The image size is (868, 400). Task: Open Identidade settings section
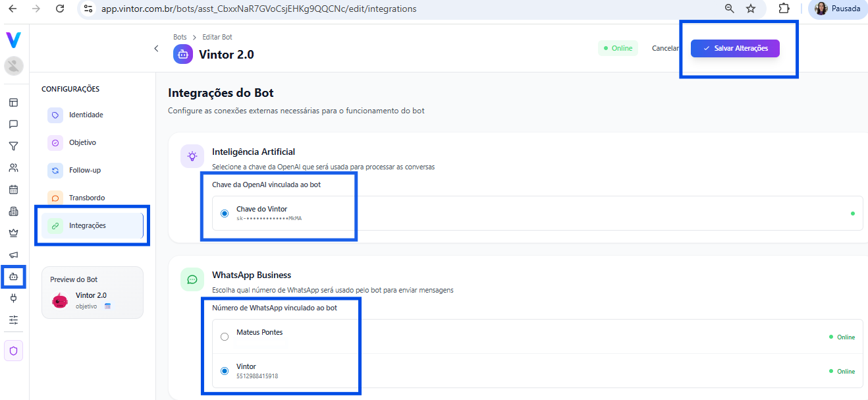[92, 115]
